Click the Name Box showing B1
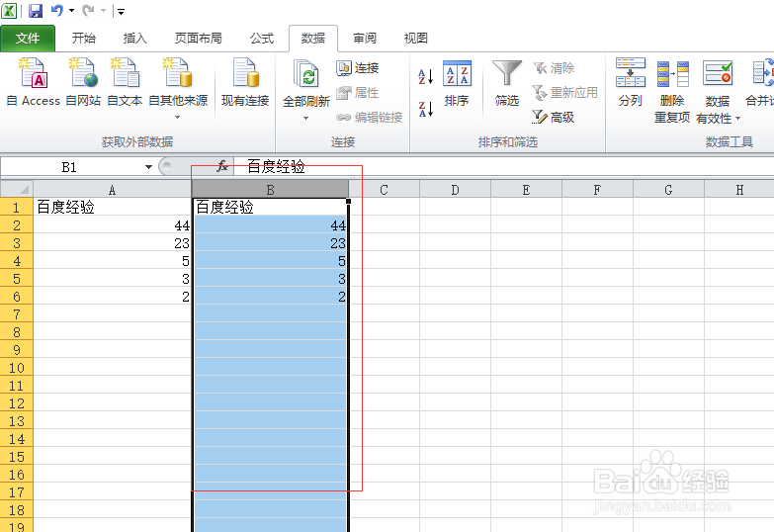 69,167
